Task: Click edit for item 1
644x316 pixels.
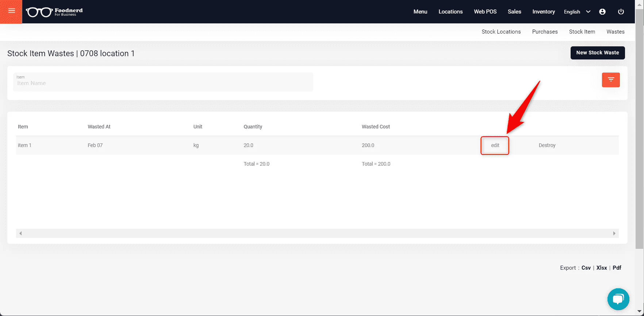Action: point(495,145)
